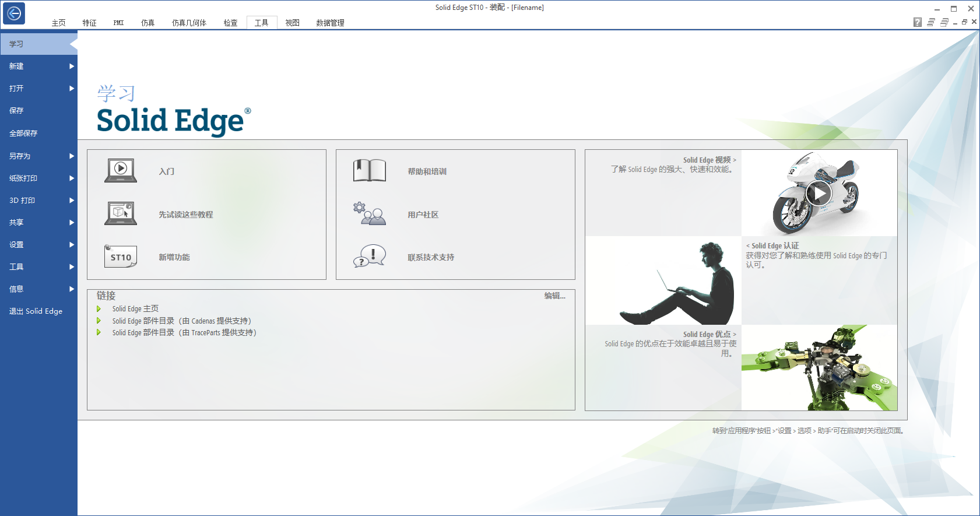Open the 入门 text link
This screenshot has height=516, width=980.
(x=167, y=171)
